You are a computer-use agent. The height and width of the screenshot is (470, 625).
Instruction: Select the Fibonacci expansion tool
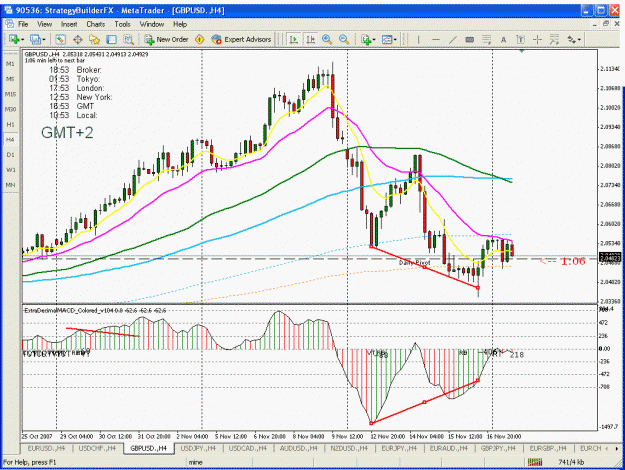click(554, 39)
